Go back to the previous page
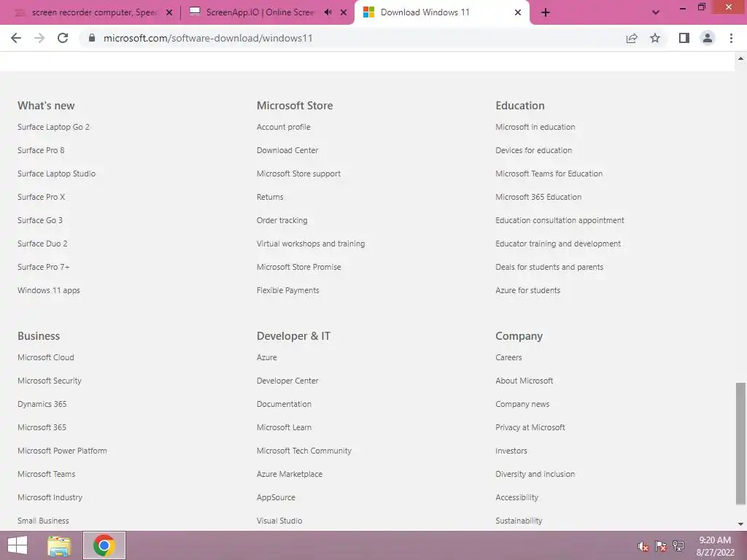747x560 pixels. (x=16, y=38)
